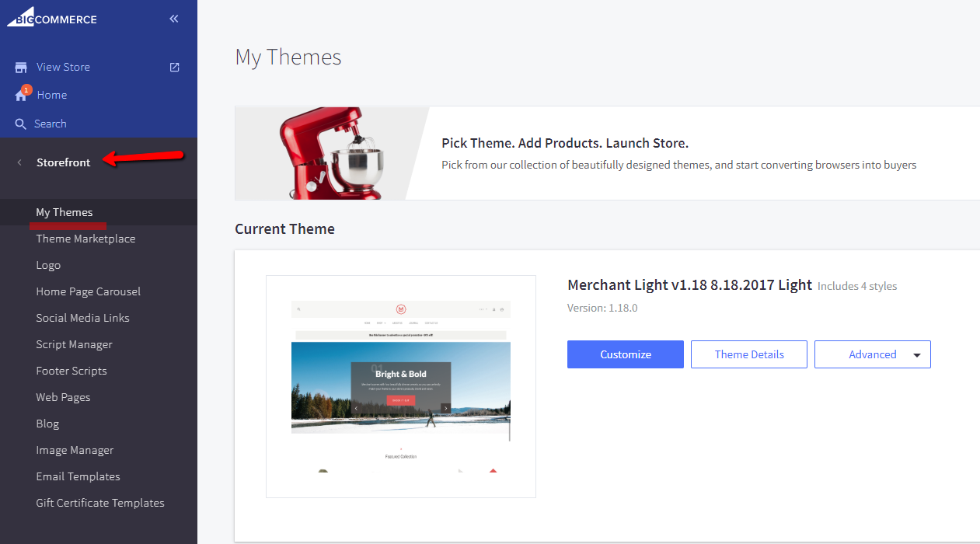The image size is (980, 544).
Task: Open store in new tab icon
Action: 175,67
